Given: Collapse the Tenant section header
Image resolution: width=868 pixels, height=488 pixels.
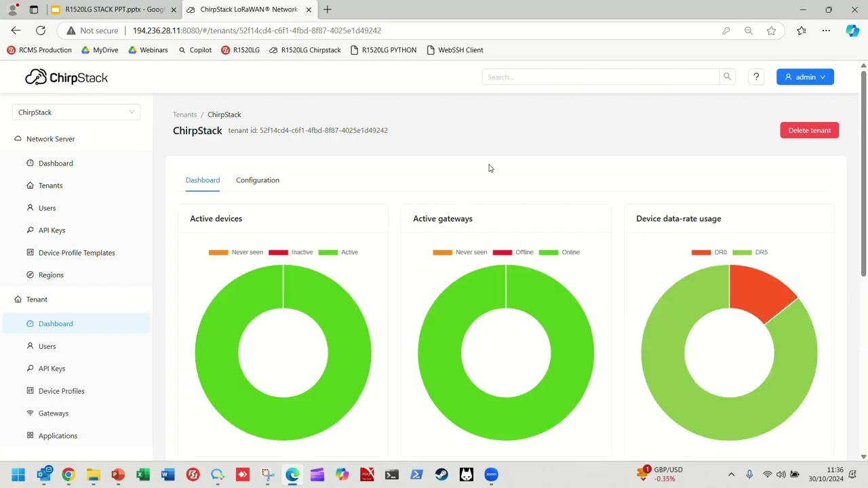Looking at the screenshot, I should (37, 299).
